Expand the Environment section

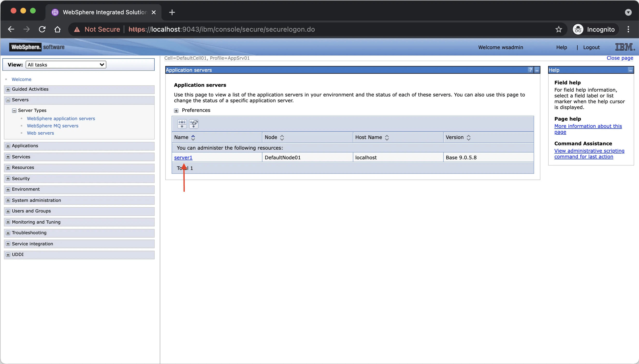(8, 189)
